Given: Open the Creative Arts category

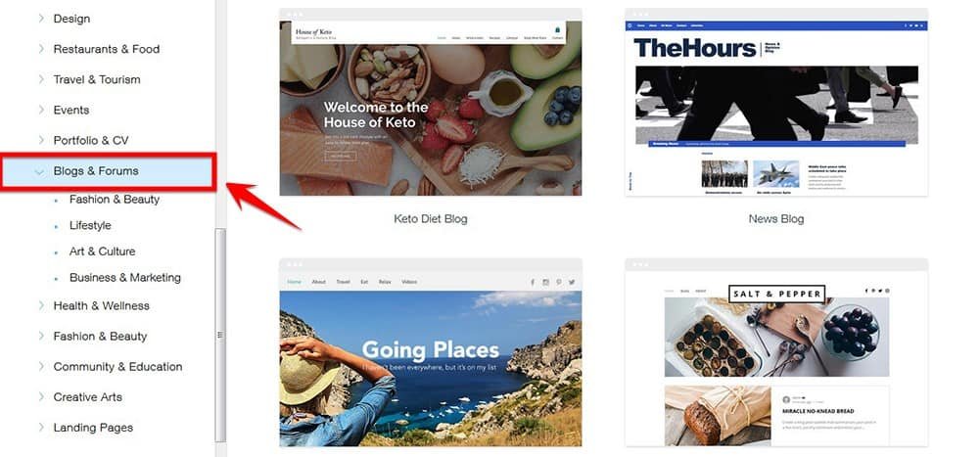Looking at the screenshot, I should coord(87,397).
